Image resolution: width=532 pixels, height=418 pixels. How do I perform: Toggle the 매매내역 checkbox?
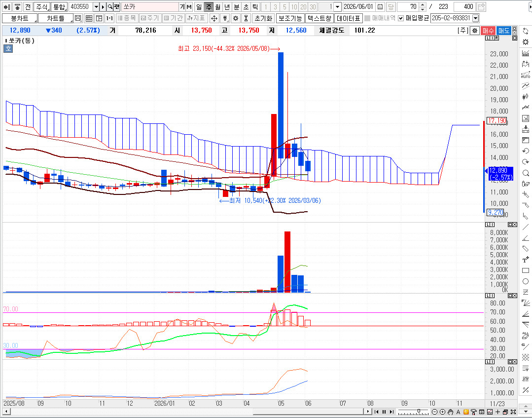pyautogui.click(x=367, y=18)
